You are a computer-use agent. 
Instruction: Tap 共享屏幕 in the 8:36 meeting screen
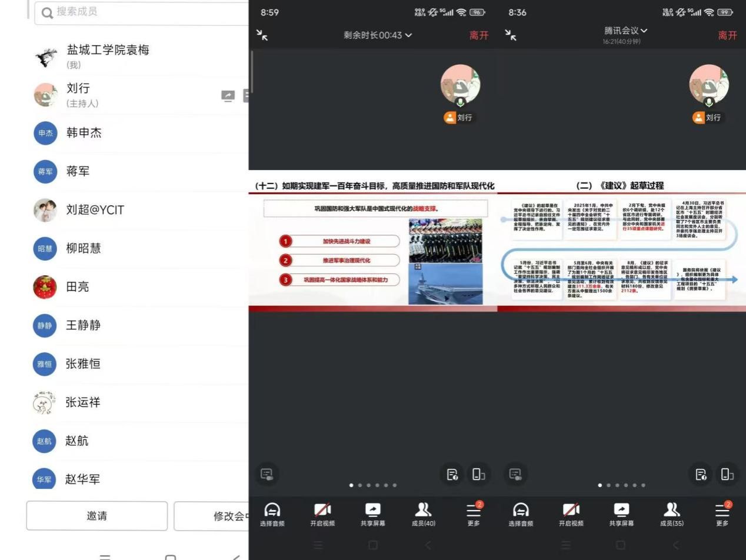(621, 514)
